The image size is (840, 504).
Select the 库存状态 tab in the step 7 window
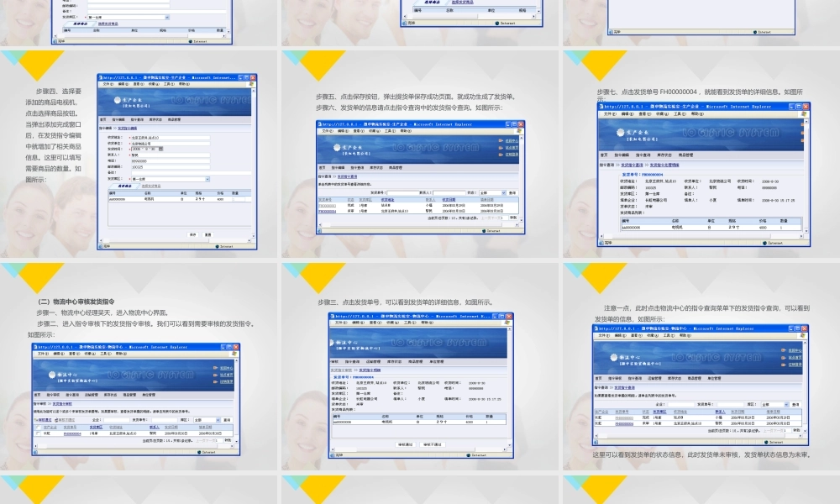[664, 155]
